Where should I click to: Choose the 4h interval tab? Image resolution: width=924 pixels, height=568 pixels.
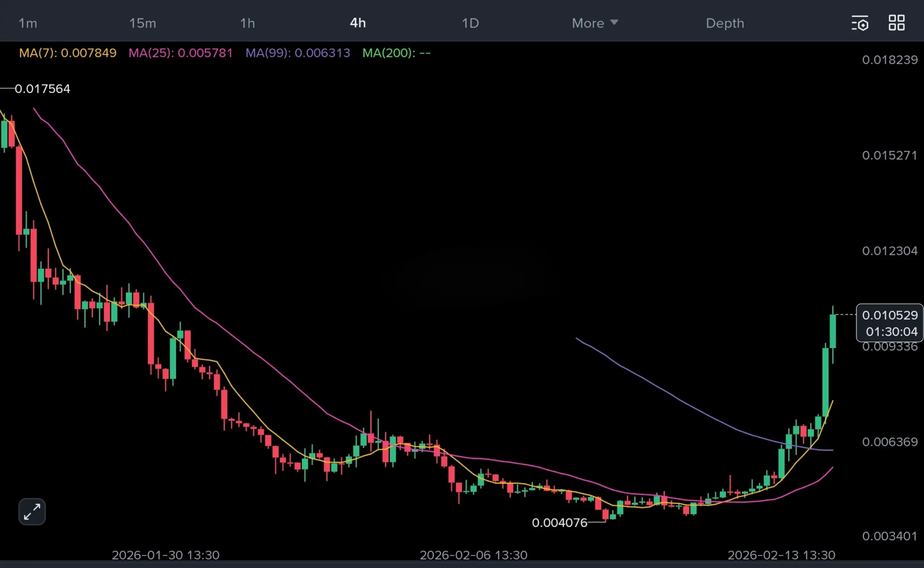click(x=357, y=23)
